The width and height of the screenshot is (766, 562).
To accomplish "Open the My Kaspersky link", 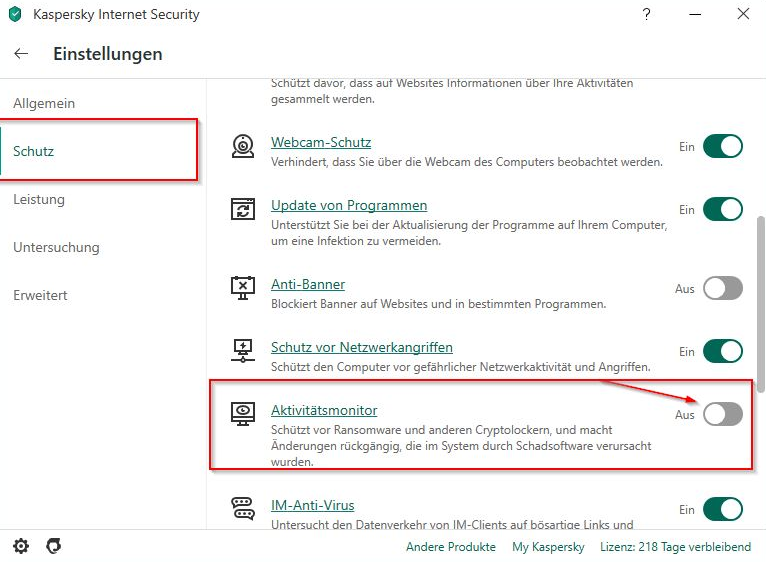I will tap(548, 547).
